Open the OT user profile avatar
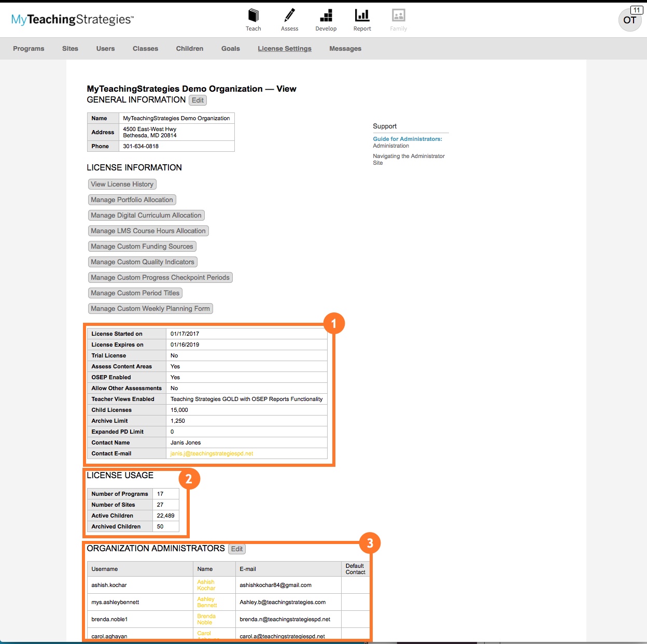The image size is (647, 644). [630, 20]
